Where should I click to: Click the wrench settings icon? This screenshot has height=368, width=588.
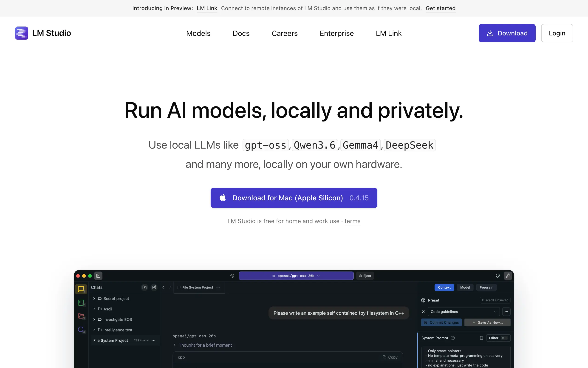pos(508,276)
